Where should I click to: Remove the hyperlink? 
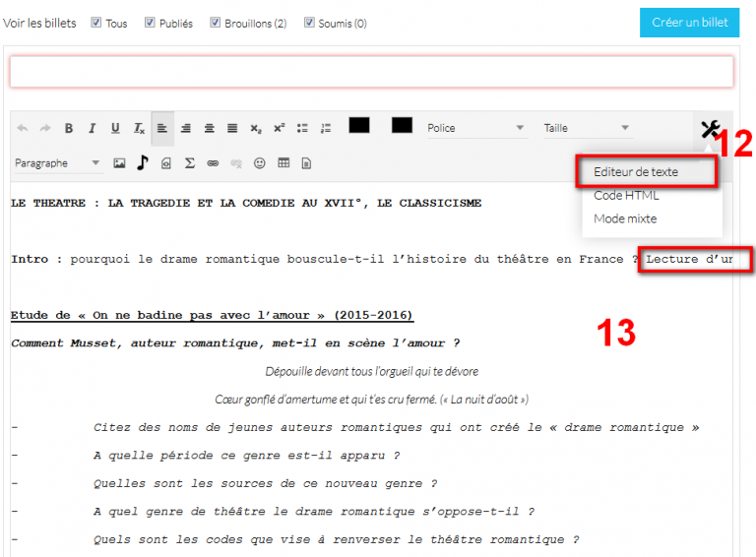click(x=236, y=163)
